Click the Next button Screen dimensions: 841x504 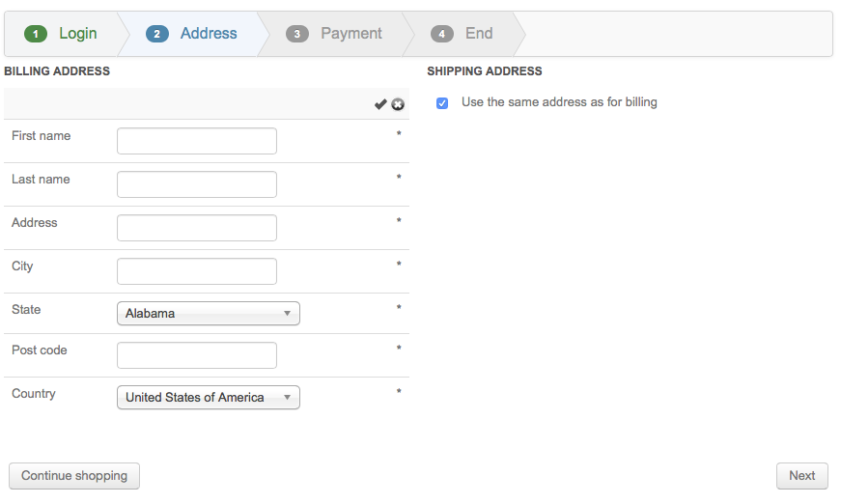pyautogui.click(x=801, y=475)
